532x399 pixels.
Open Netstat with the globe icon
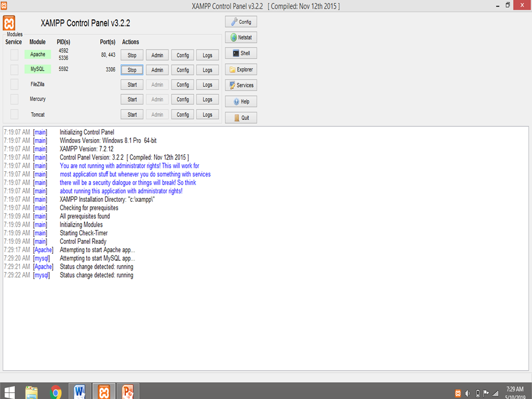[241, 37]
